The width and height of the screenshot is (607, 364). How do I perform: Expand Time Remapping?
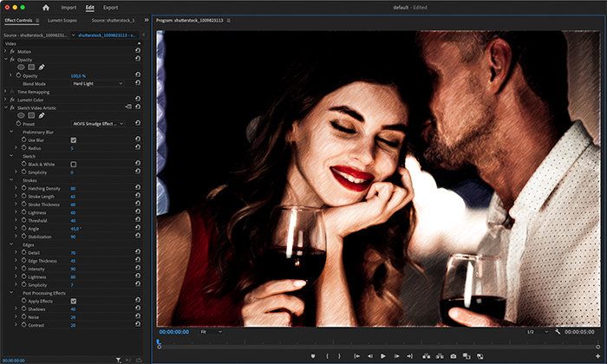(x=5, y=91)
